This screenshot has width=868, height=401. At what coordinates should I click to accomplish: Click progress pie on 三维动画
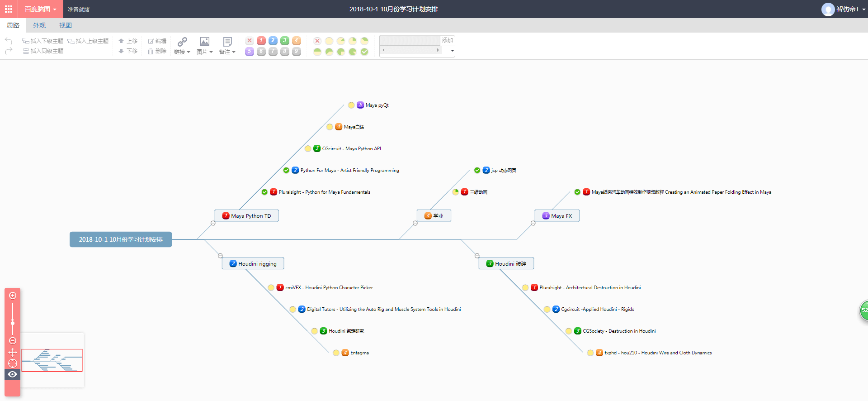coord(455,192)
